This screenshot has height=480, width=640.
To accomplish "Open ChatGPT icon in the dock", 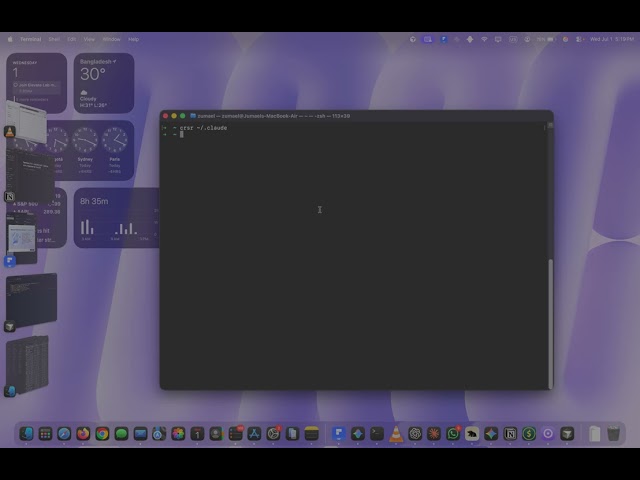I will (x=415, y=433).
